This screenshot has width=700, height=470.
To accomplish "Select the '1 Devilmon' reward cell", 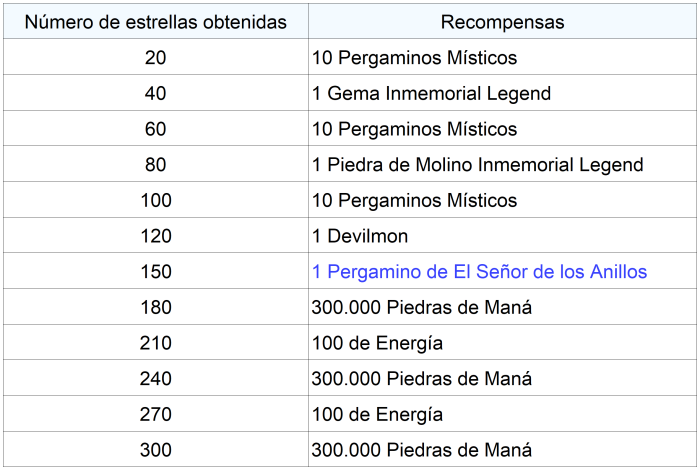I will [360, 236].
